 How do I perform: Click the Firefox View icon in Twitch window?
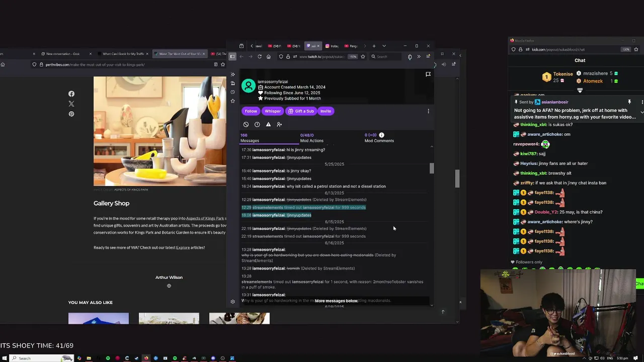242,46
